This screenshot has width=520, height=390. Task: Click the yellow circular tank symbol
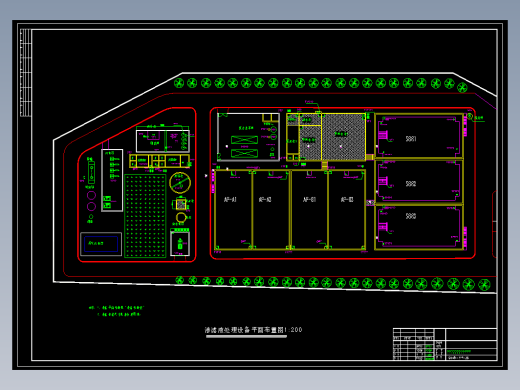click(x=180, y=183)
